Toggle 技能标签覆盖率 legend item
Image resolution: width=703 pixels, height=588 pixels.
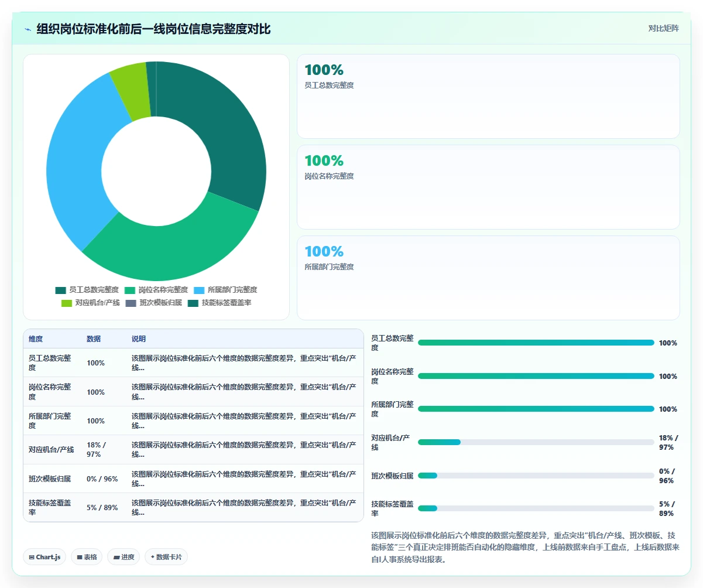tap(220, 303)
